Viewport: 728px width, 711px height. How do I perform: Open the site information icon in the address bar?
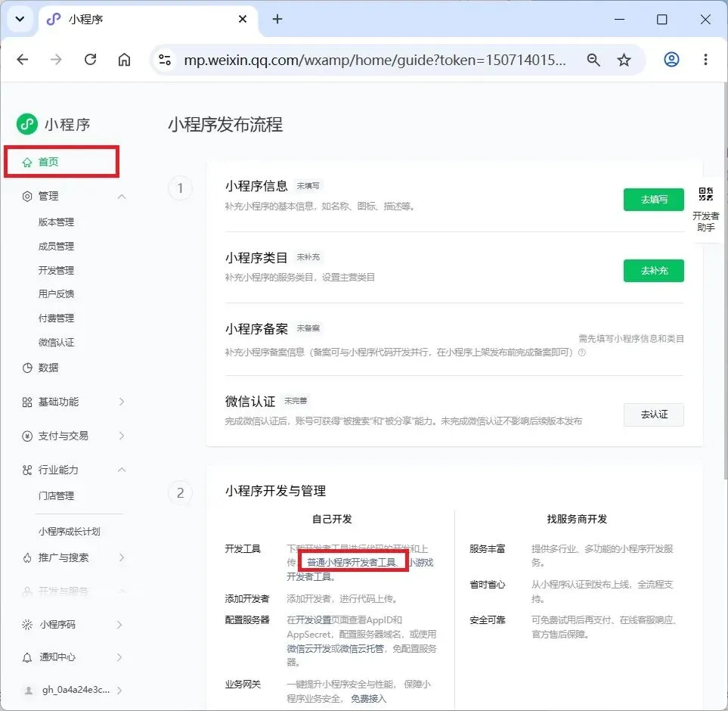165,60
